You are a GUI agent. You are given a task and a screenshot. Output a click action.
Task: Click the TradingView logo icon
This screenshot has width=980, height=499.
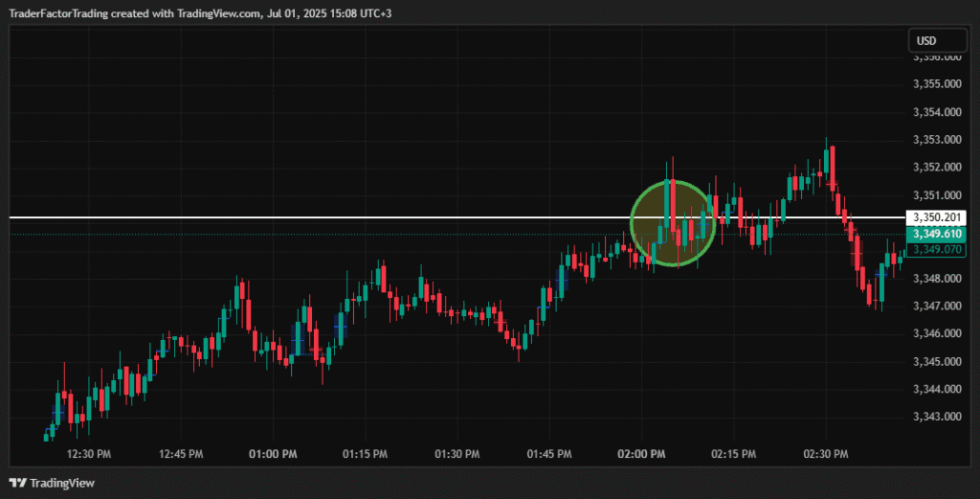tap(17, 483)
